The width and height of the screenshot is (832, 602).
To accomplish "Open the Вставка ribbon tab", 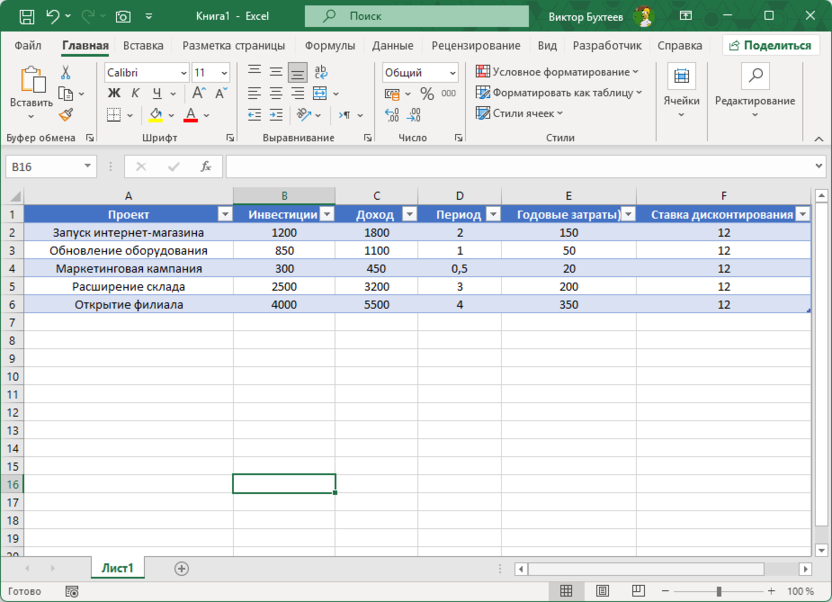I will click(143, 46).
